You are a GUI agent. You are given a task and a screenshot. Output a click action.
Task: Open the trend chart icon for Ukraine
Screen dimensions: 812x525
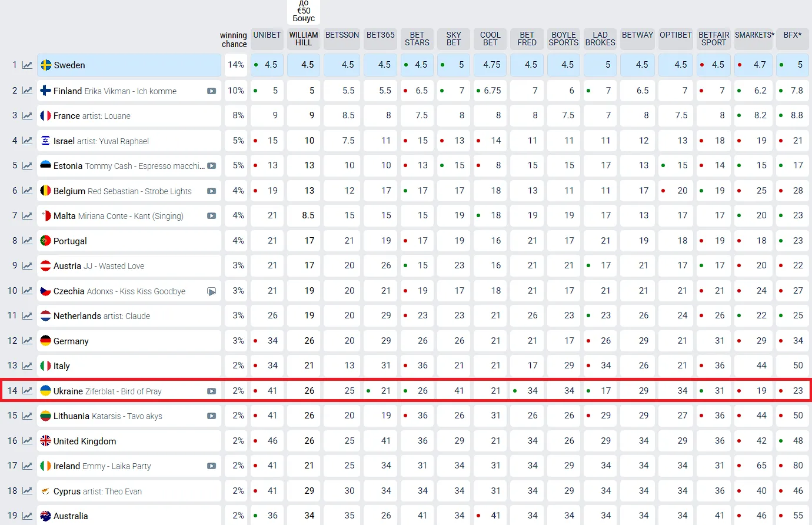coord(27,391)
